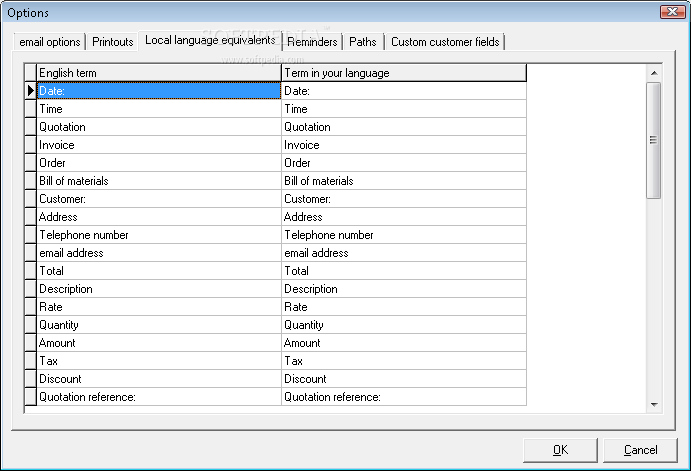Edit the Telephone number translation cell
The height and width of the screenshot is (471, 691).
coord(404,235)
